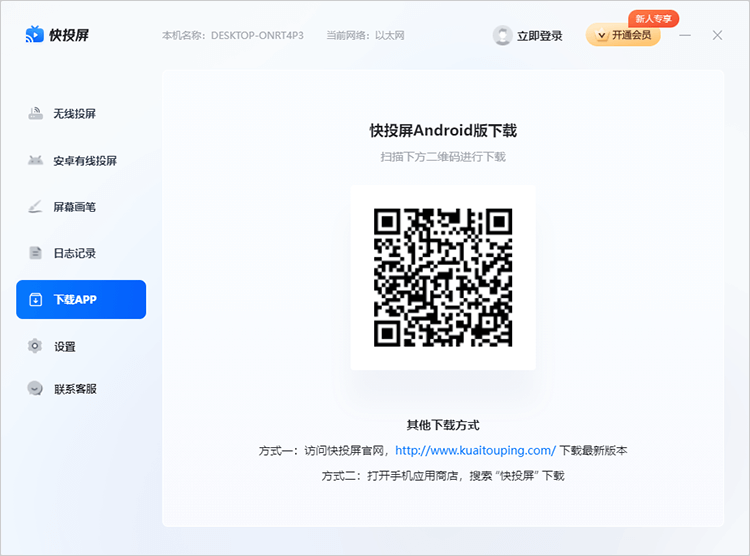Viewport: 750px width, 556px height.
Task: Click the Android robot icon for 安卓有线投屏
Action: [35, 161]
